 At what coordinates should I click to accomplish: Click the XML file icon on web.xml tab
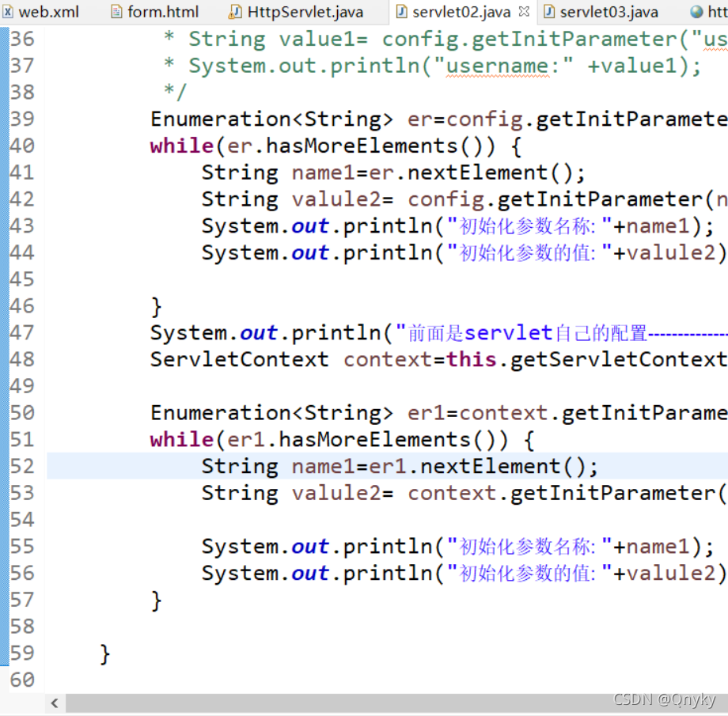click(8, 11)
